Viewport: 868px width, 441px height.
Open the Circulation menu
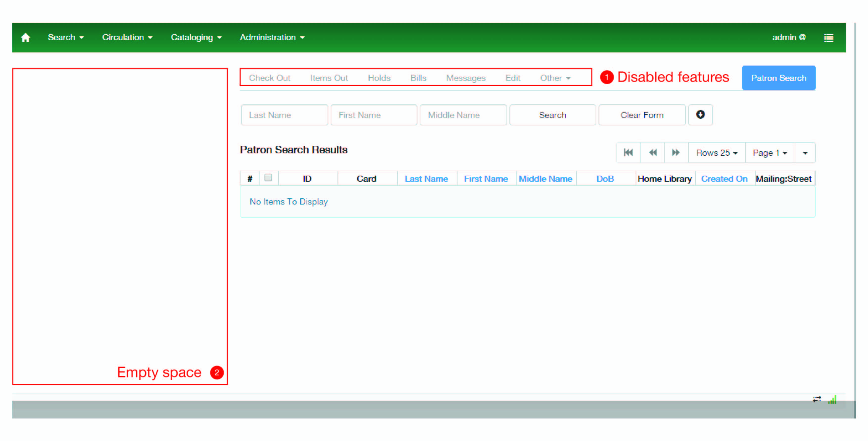[x=127, y=37]
